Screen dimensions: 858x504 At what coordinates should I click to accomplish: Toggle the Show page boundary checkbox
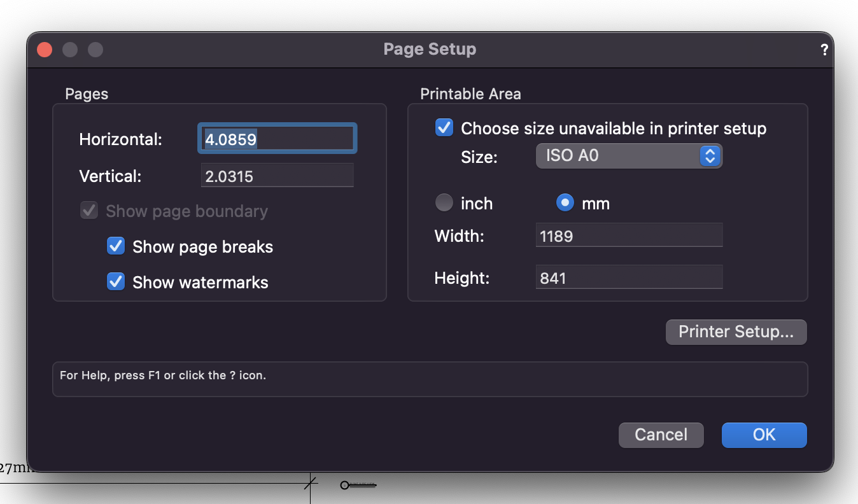89,211
